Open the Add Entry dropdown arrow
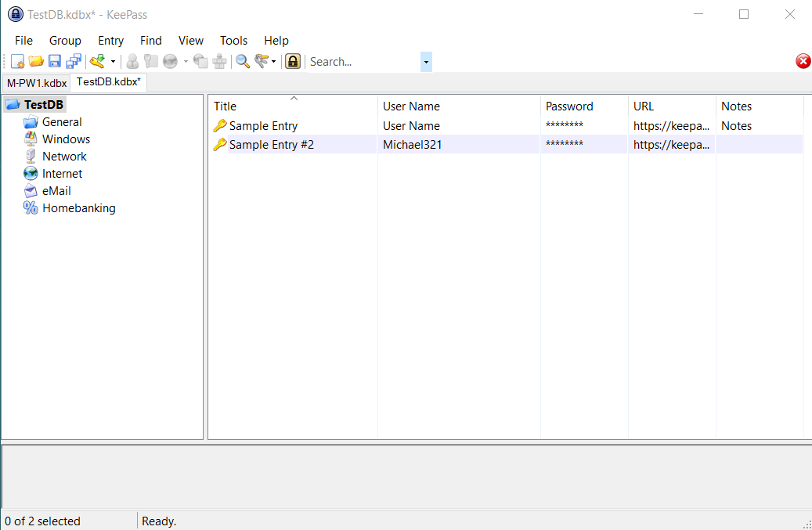The height and width of the screenshot is (530, 812). [113, 62]
